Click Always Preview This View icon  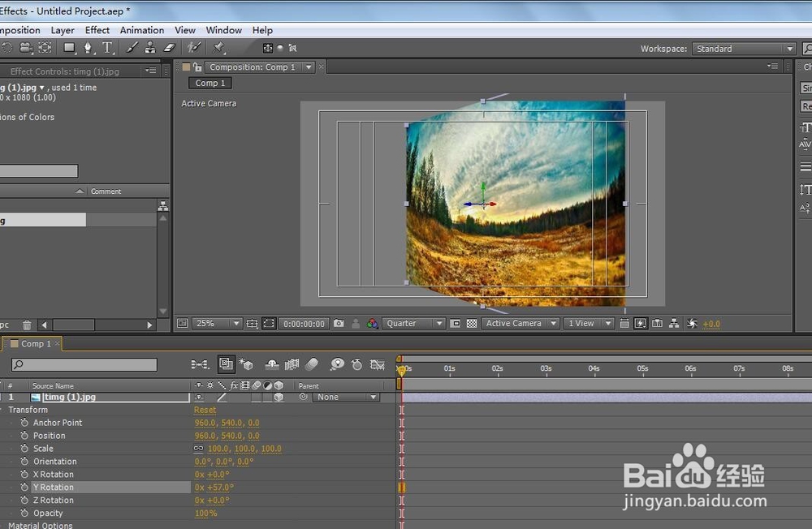click(x=182, y=324)
